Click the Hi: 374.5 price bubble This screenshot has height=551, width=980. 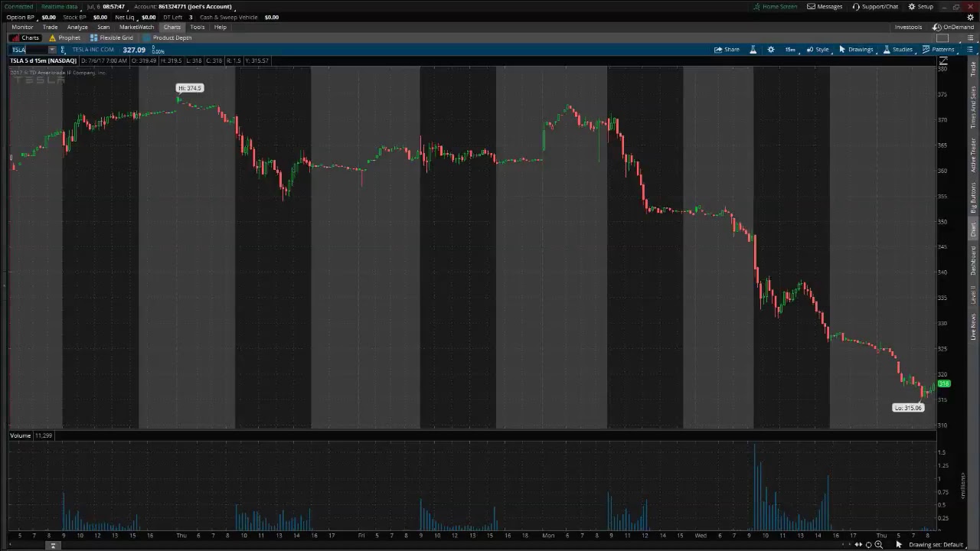coord(190,88)
